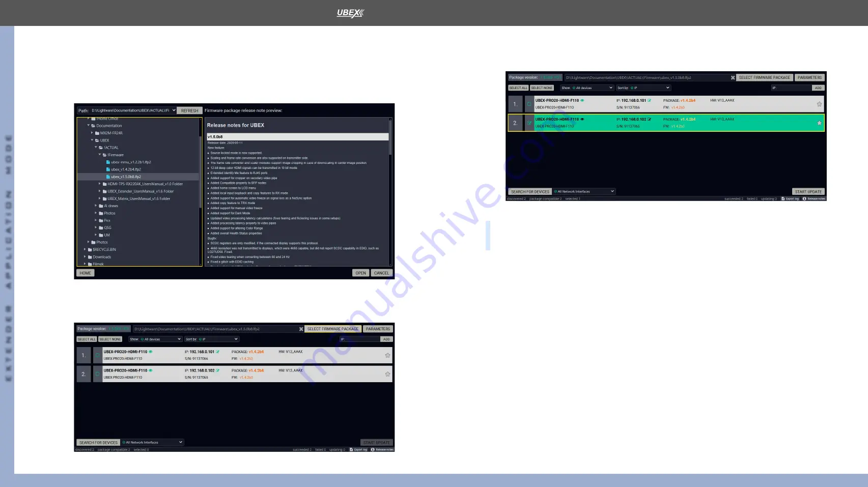Collapse the !ACTUAL folder in file tree
Screen dimensions: 868x487
(x=96, y=148)
